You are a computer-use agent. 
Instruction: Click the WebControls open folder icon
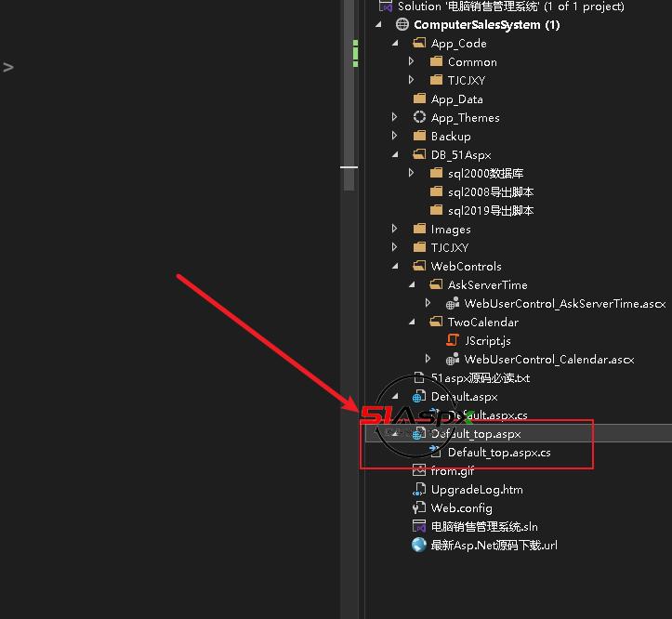coord(419,266)
